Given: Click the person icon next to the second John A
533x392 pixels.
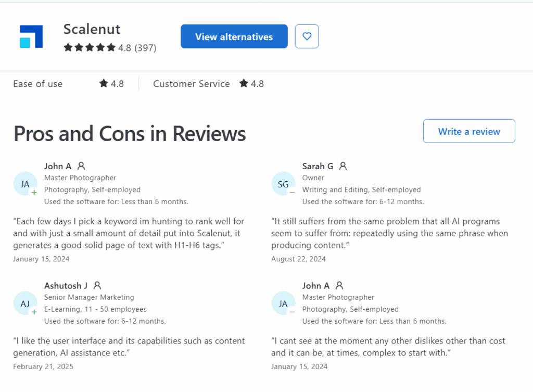Looking at the screenshot, I should tap(339, 285).
